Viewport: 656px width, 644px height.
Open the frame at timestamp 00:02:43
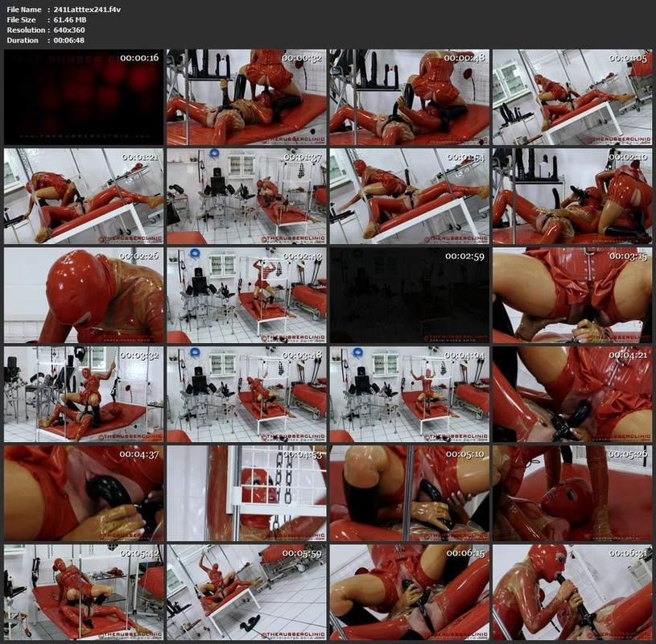(246, 295)
